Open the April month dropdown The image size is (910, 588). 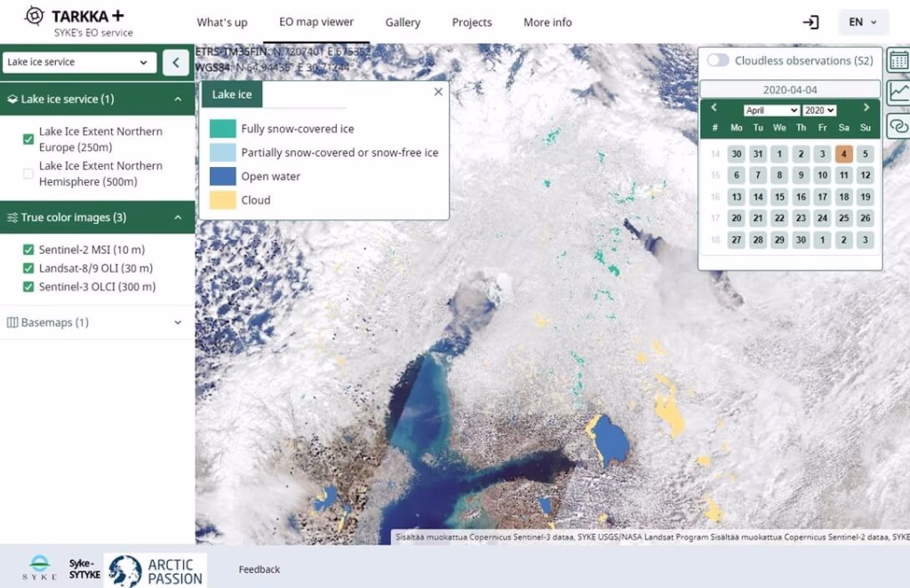click(x=771, y=110)
